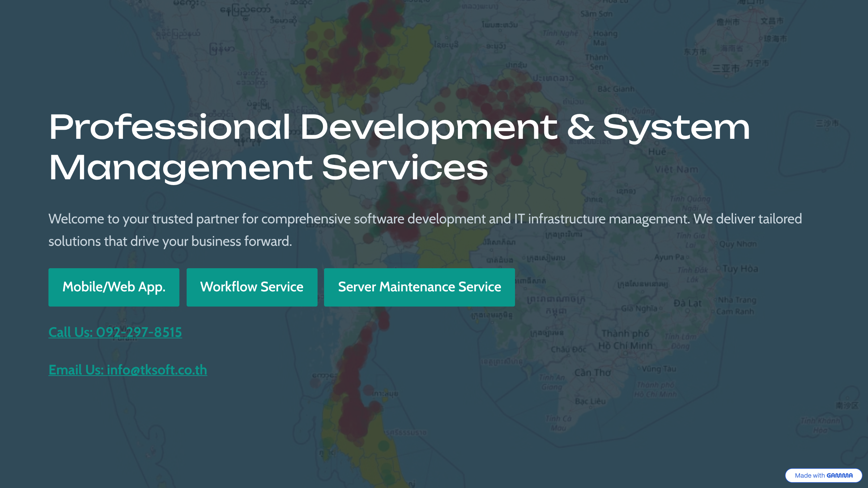Click the Quy Nhơn map label
The height and width of the screenshot is (488, 868).
point(737,244)
